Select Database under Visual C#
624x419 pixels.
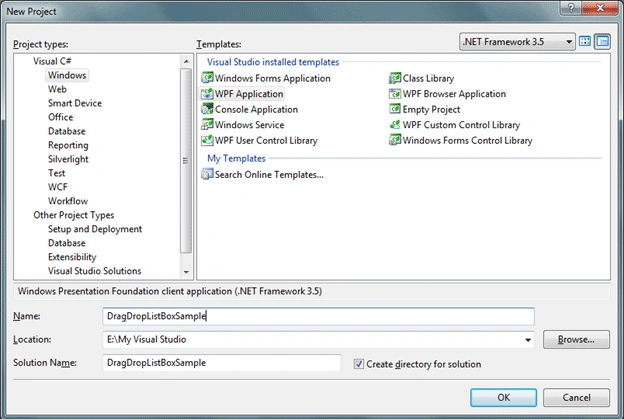[66, 131]
